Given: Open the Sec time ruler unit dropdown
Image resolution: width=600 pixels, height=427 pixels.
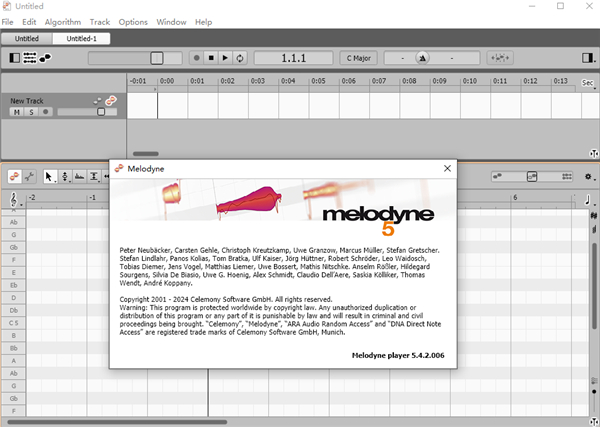Looking at the screenshot, I should click(x=587, y=84).
